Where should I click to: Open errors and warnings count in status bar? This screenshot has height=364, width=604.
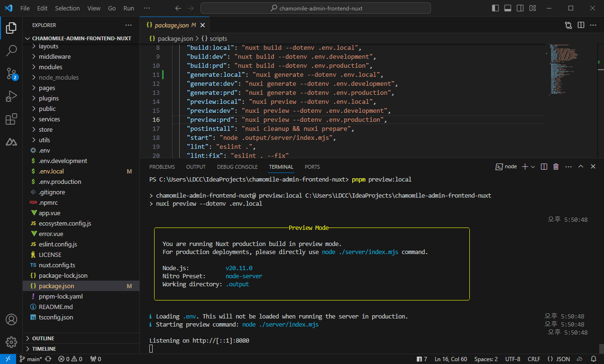(x=70, y=359)
